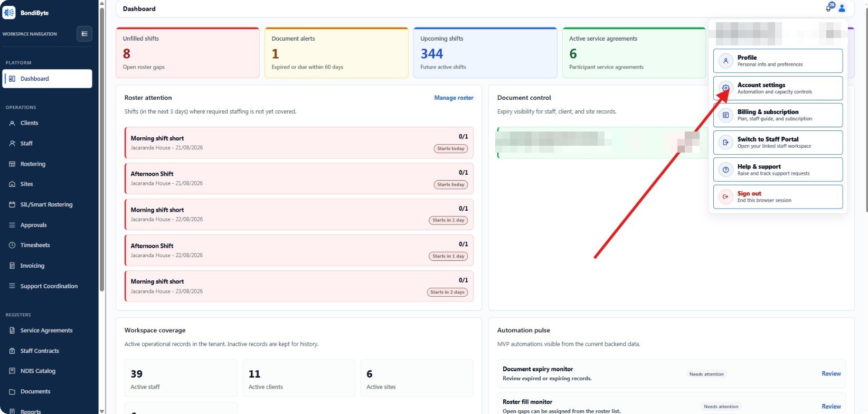The width and height of the screenshot is (868, 414).
Task: Click the Clients person icon
Action: [x=12, y=123]
